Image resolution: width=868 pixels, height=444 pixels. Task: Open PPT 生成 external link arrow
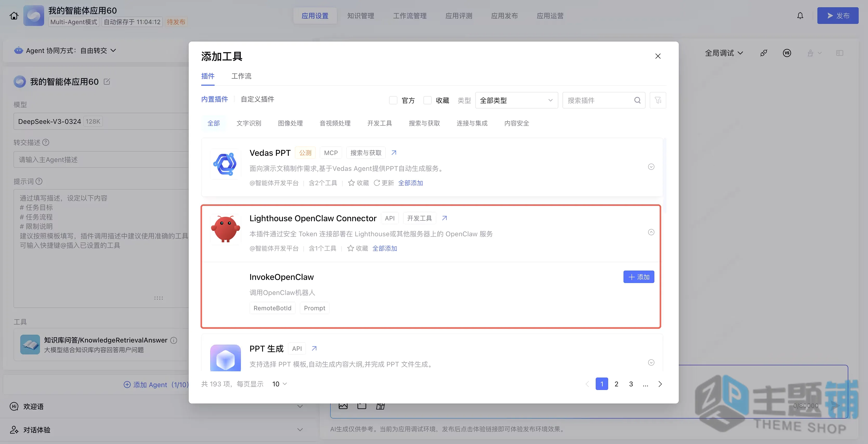(314, 348)
